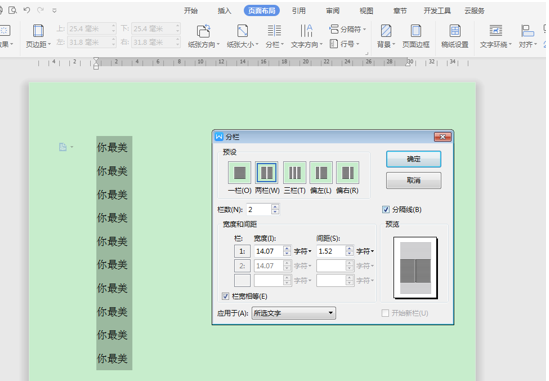Pick the right-biased column preset

coord(348,172)
